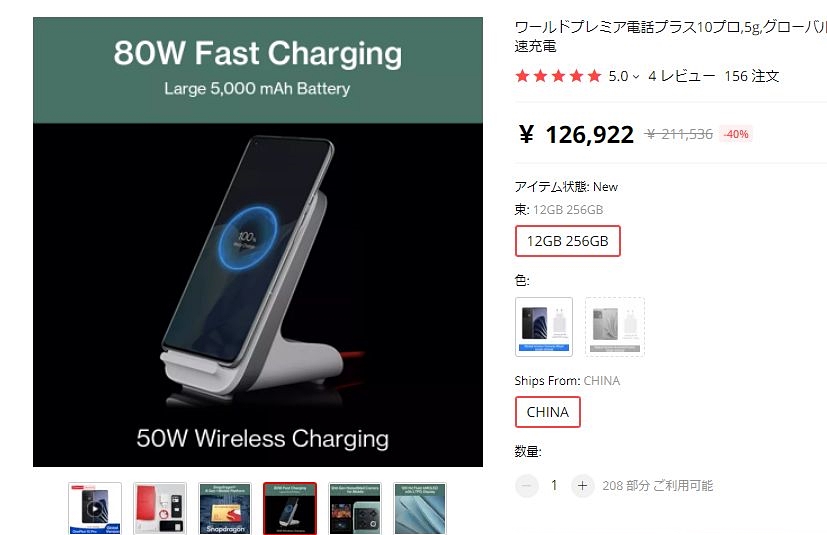The image size is (827, 535).
Task: Choose the silver phone color option
Action: tap(615, 327)
